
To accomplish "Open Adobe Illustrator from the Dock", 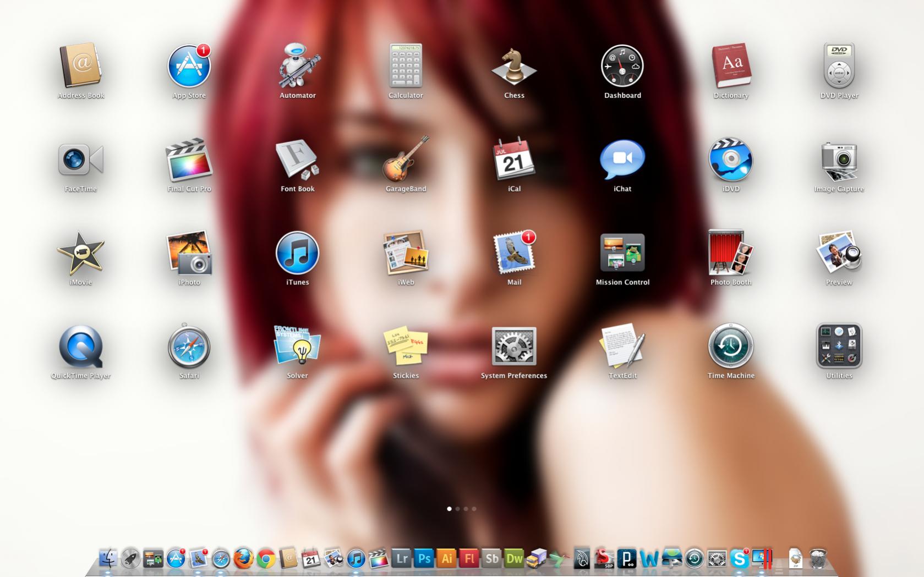I will pyautogui.click(x=446, y=558).
